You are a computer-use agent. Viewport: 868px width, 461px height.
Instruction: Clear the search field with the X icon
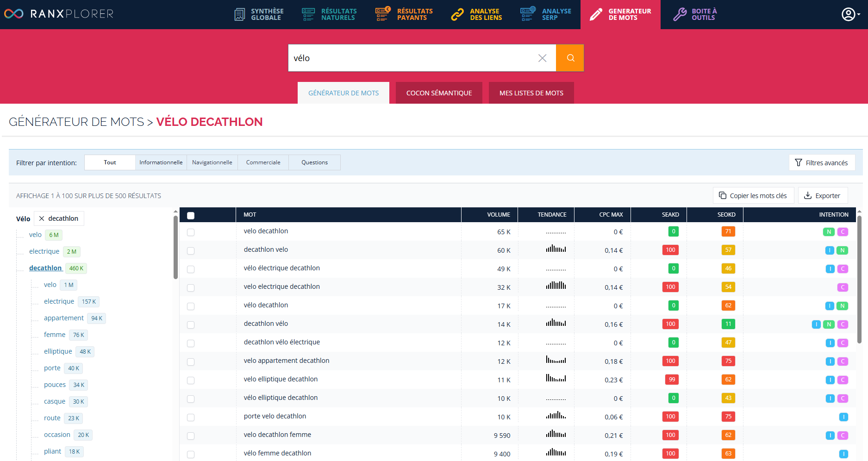(x=542, y=58)
